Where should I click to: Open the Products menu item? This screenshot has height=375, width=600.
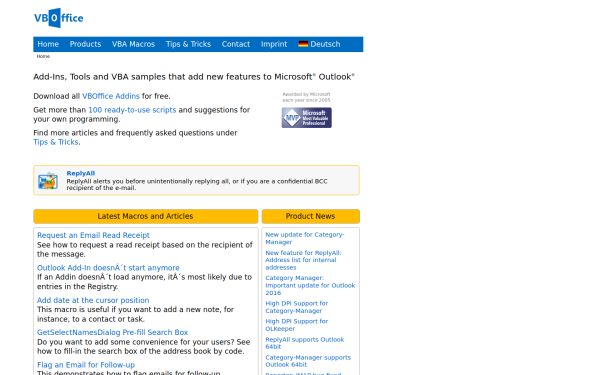[85, 44]
